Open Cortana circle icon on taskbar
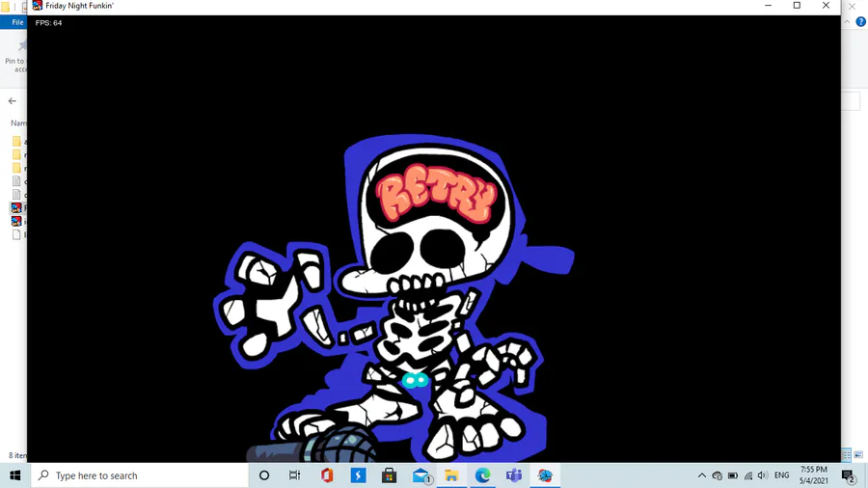 click(264, 475)
